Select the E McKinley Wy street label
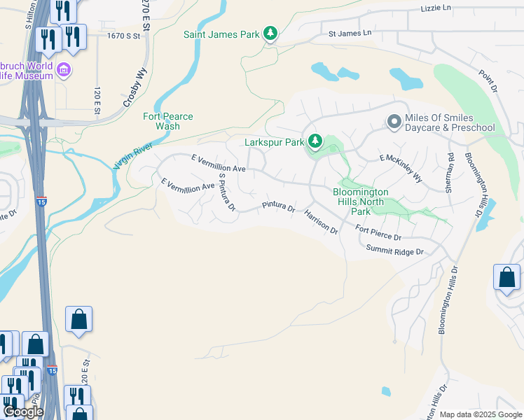This screenshot has width=524, height=420. click(401, 168)
